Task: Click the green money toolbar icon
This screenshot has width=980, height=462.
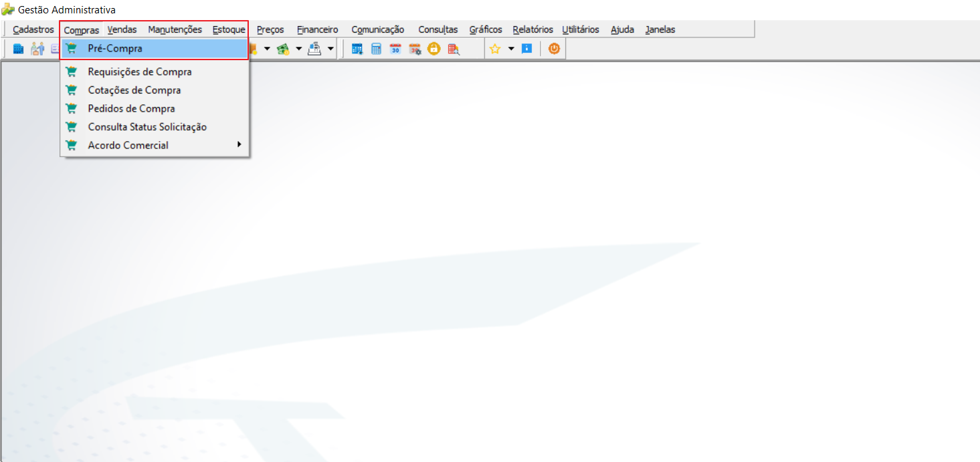Action: pos(283,49)
